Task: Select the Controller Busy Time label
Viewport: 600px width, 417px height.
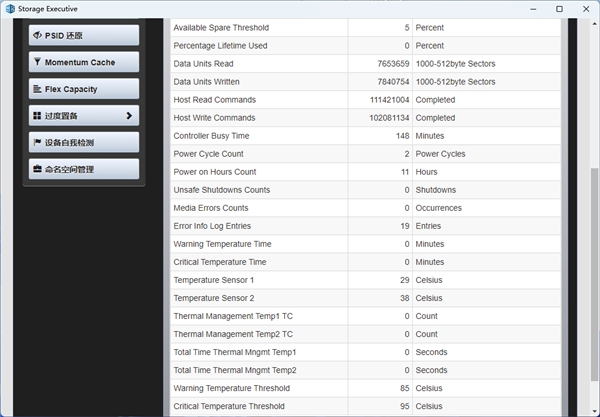Action: (211, 135)
